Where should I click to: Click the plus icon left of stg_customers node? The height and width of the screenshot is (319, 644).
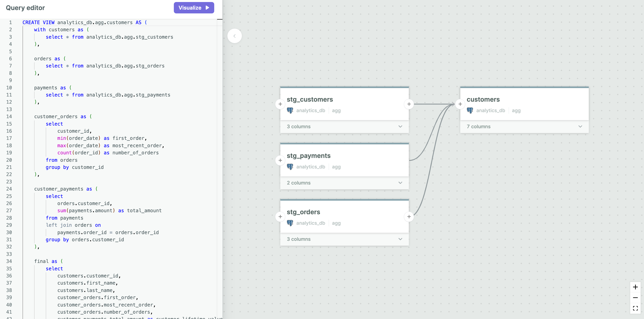pyautogui.click(x=280, y=104)
